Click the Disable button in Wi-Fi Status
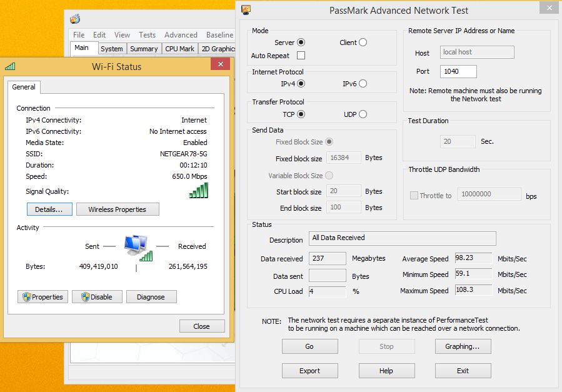Viewport: 562px width, 392px height. [x=97, y=297]
